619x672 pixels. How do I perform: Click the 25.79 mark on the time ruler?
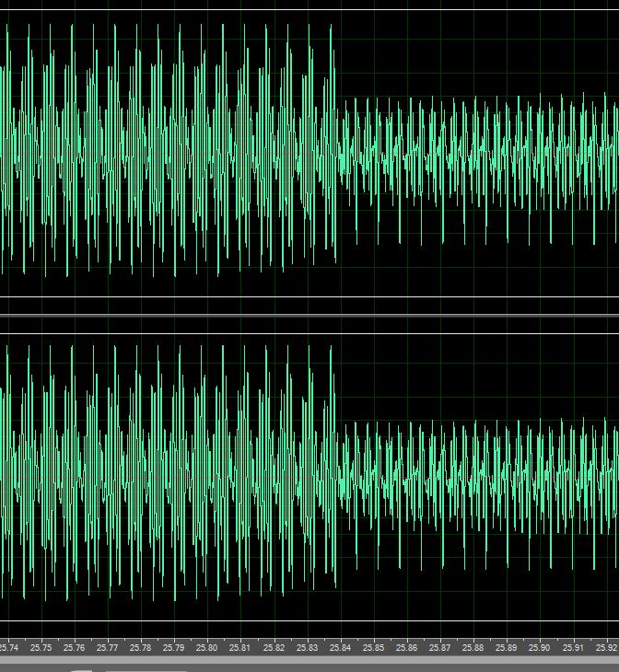pos(174,647)
